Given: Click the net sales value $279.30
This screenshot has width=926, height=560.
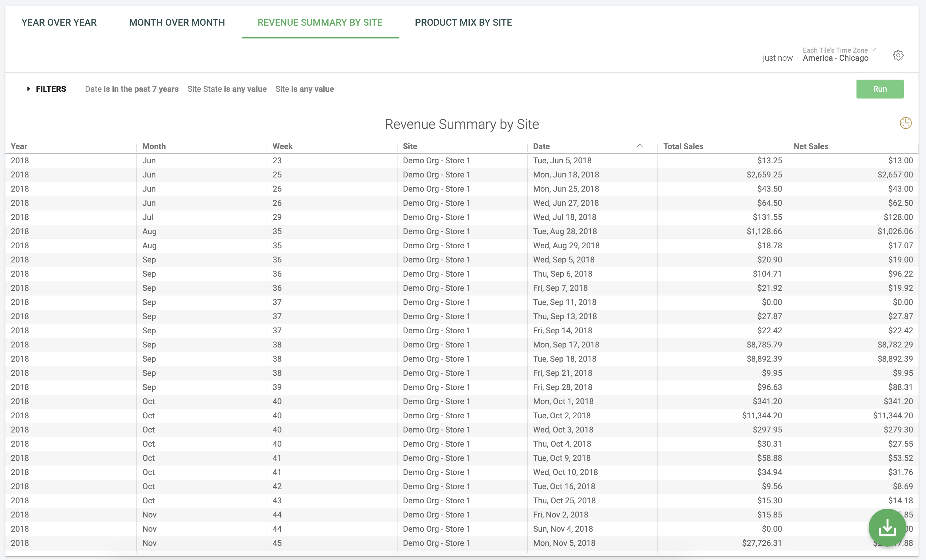Looking at the screenshot, I should click(898, 430).
